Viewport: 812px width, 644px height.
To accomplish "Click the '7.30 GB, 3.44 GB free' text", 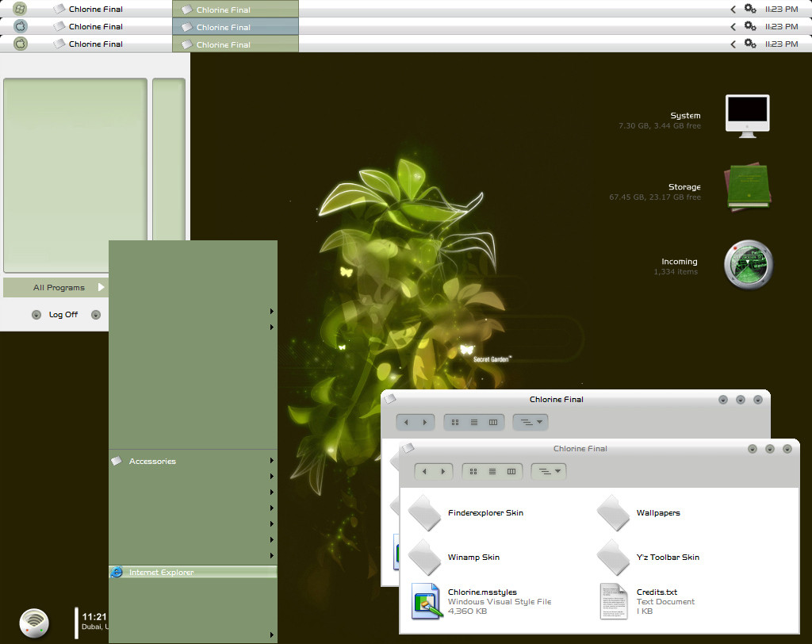I will coord(659,126).
